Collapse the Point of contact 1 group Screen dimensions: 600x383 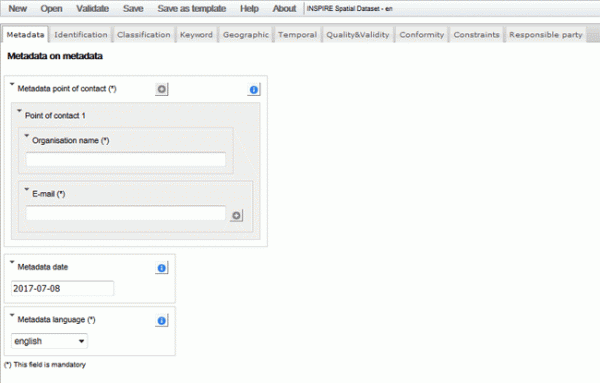[x=19, y=111]
